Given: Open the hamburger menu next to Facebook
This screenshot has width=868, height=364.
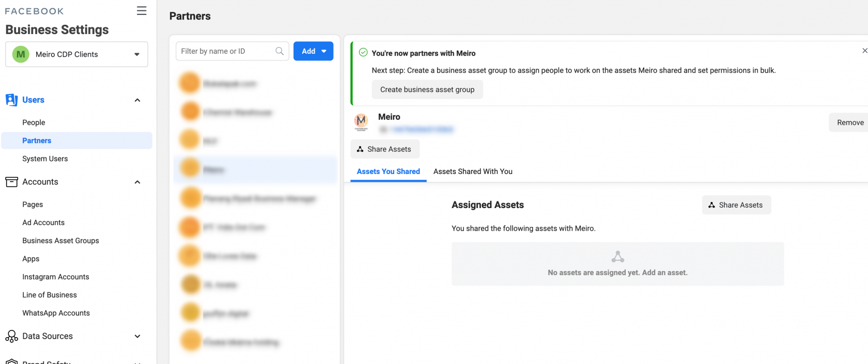Looking at the screenshot, I should [142, 11].
